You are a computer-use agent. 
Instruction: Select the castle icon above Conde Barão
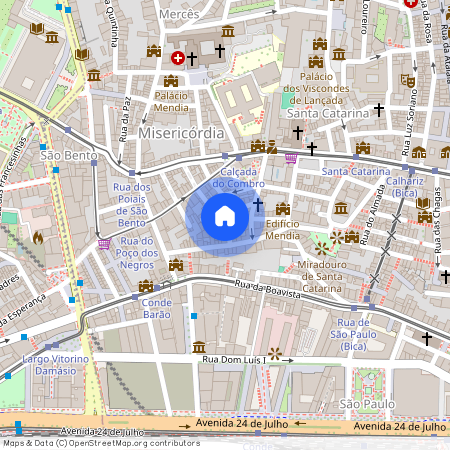(x=146, y=286)
